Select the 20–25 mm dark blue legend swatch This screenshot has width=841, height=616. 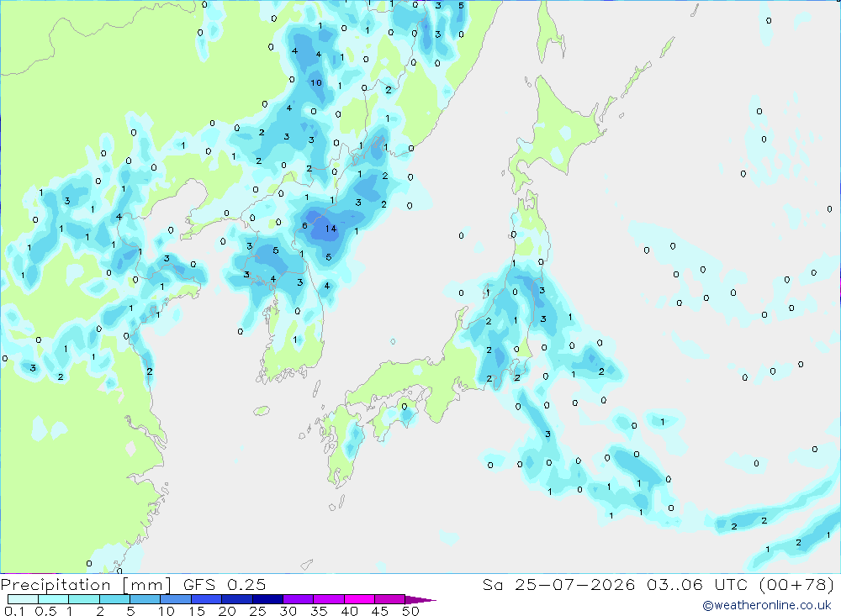(x=237, y=599)
